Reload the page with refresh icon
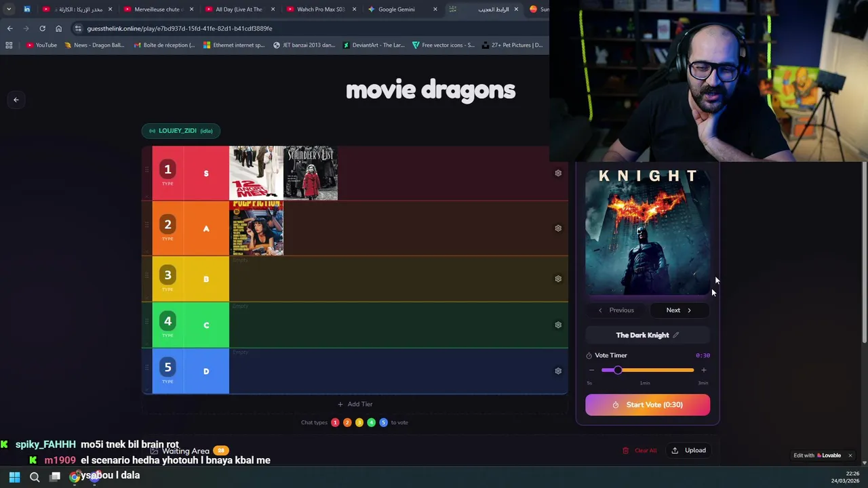868x488 pixels. pos(42,28)
